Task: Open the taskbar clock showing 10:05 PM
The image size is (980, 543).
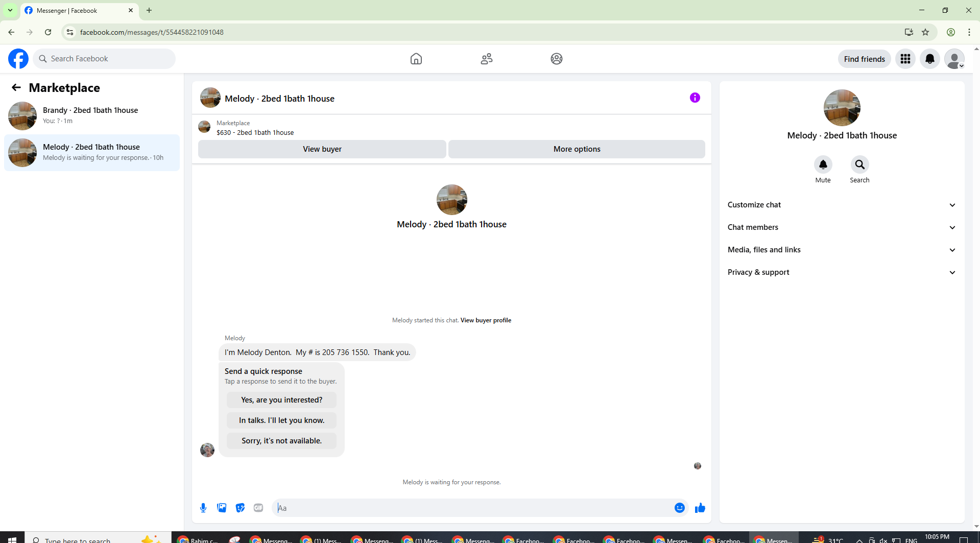Action: click(x=937, y=537)
